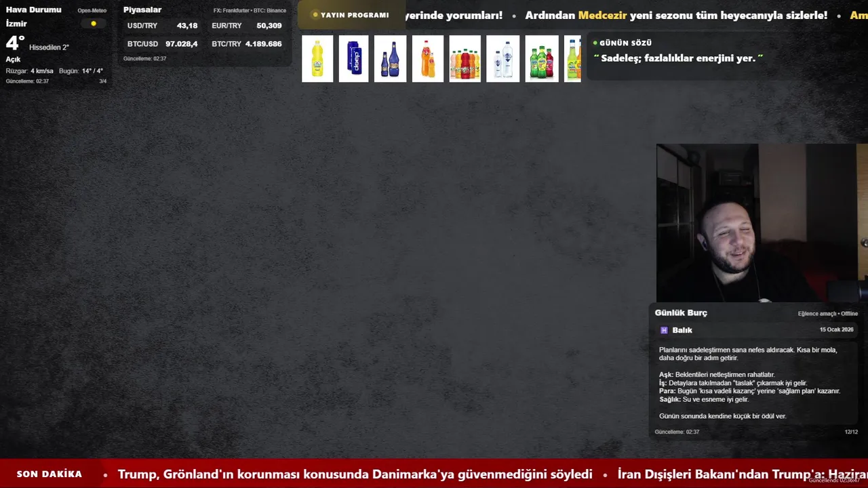868x488 pixels.
Task: Select the yellow lemonade bottle thumbnail
Action: pyautogui.click(x=317, y=58)
